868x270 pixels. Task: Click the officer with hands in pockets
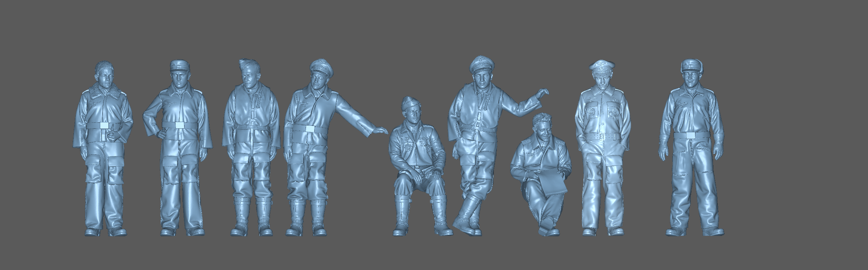(x=603, y=148)
